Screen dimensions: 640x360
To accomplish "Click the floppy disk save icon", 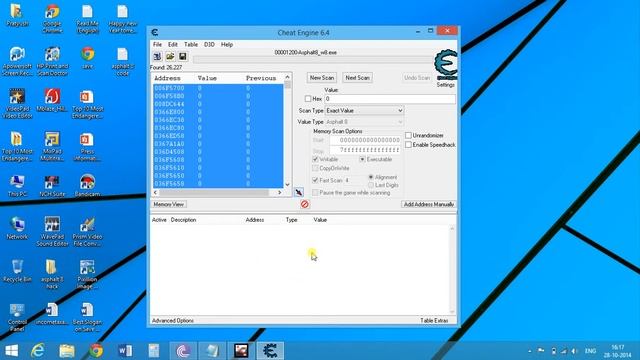I will pos(182,56).
